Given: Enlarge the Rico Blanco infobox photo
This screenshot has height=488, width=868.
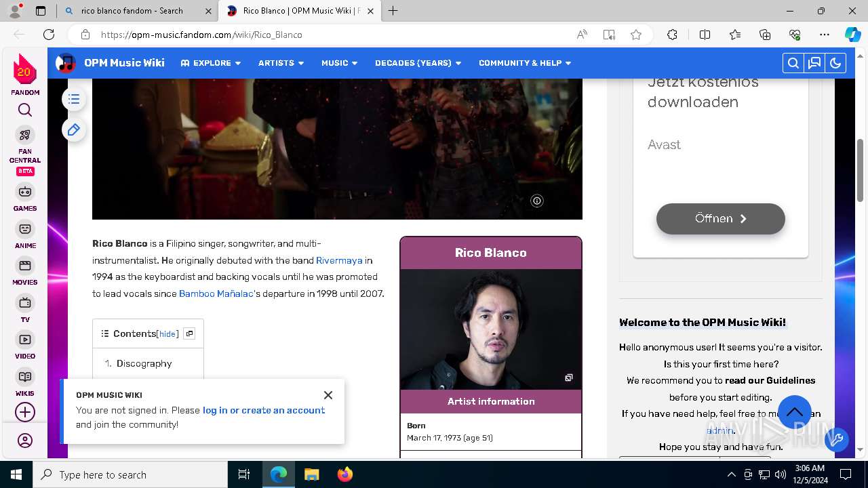Looking at the screenshot, I should point(569,378).
